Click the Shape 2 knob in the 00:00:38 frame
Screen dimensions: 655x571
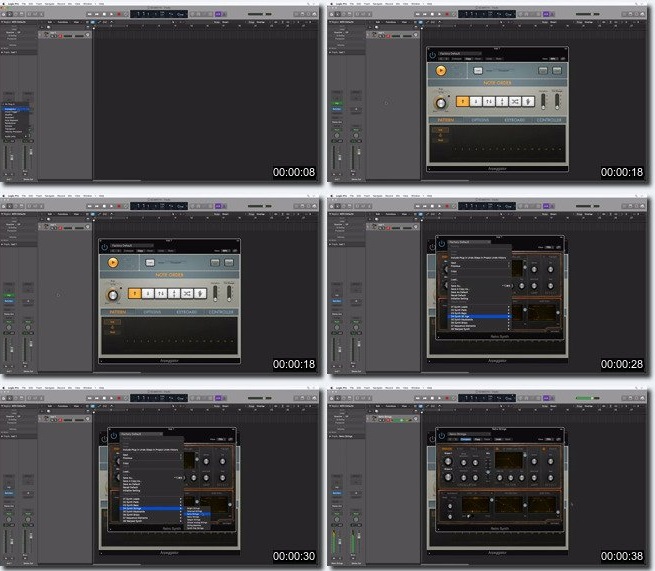click(x=448, y=477)
